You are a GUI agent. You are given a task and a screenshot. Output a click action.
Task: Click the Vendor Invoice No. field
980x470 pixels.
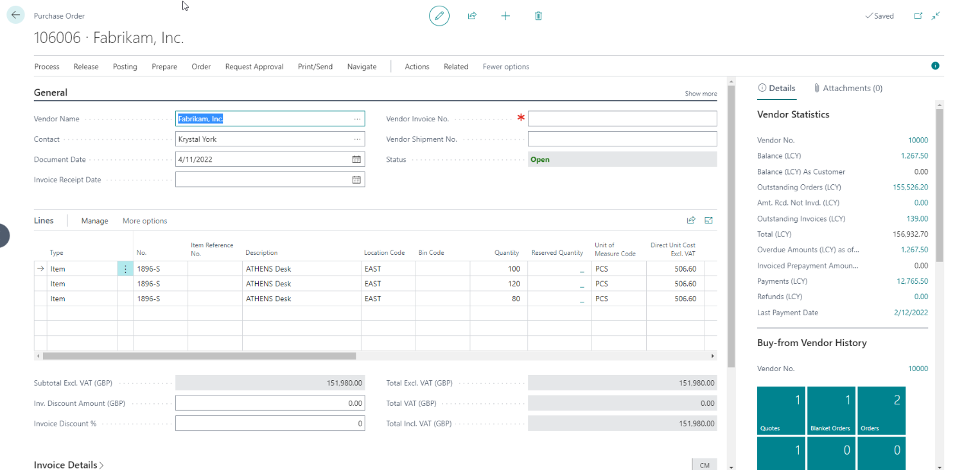[x=622, y=119]
